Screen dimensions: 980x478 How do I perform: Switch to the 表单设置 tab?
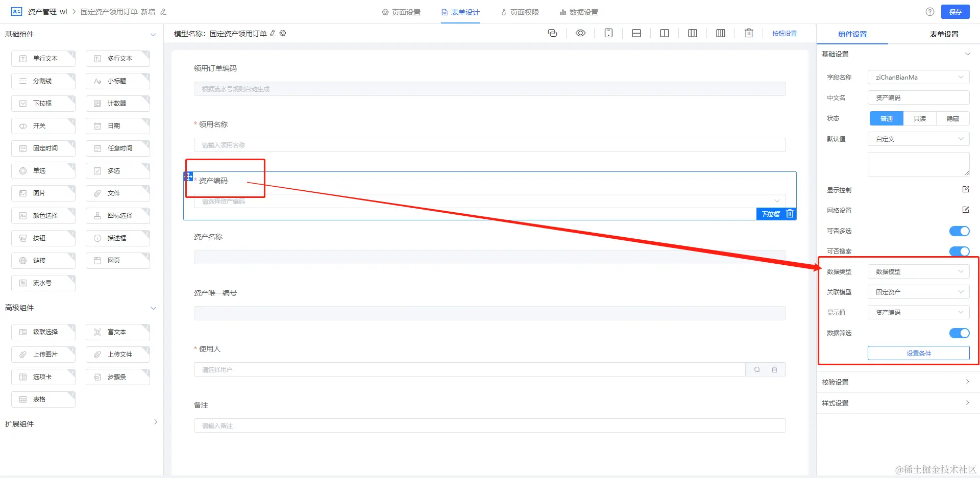[944, 34]
